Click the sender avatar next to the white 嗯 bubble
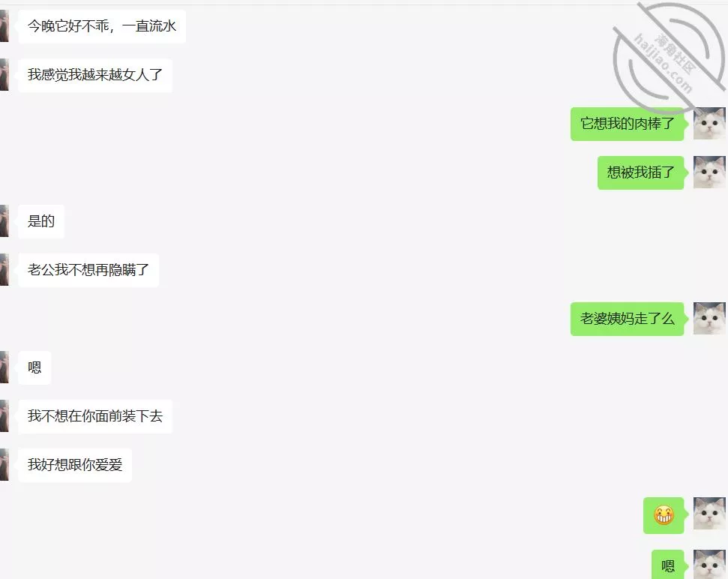Viewport: 728px width, 579px height. pyautogui.click(x=4, y=367)
